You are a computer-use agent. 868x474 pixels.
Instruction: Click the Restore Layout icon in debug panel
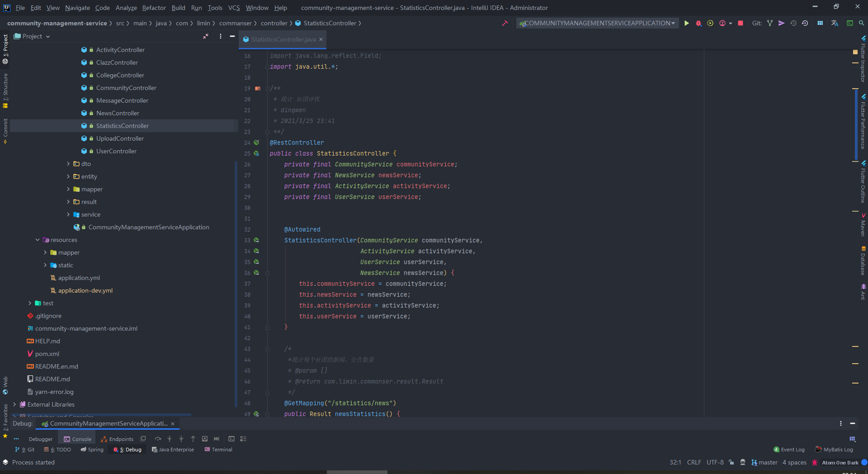coord(853,439)
